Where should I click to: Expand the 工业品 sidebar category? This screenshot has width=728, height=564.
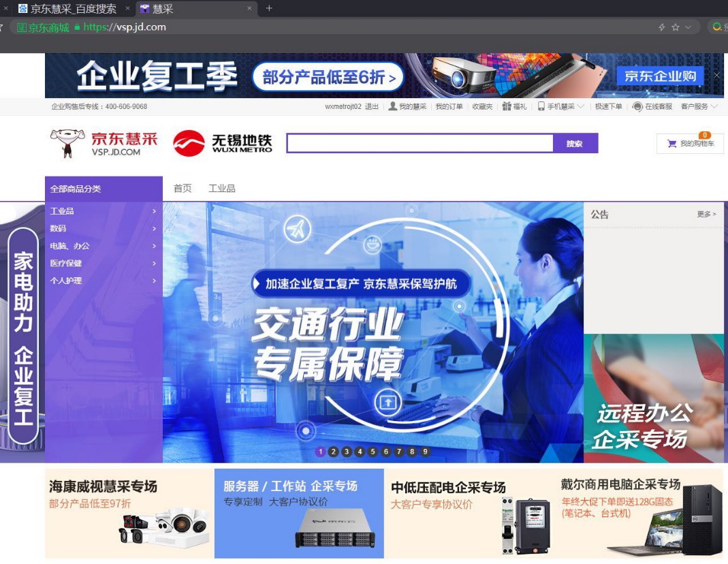(104, 211)
